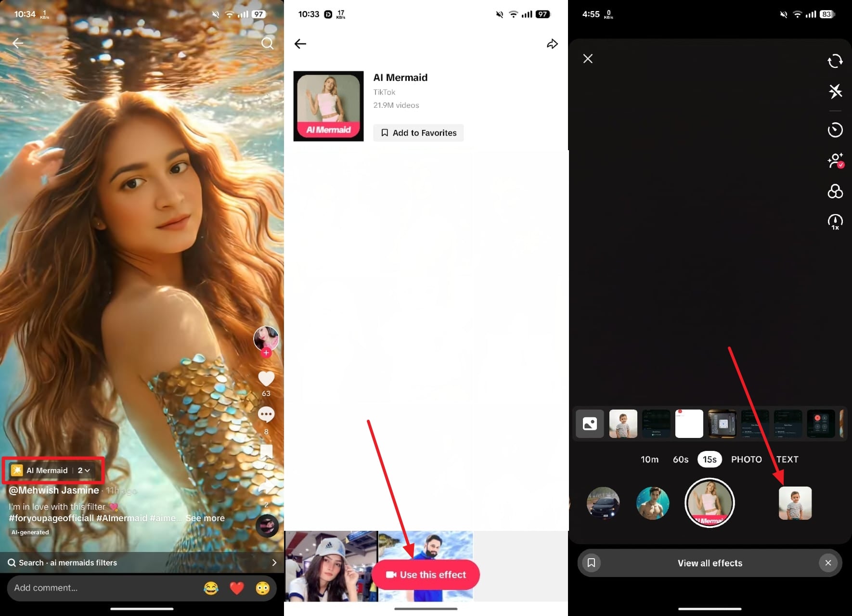852x616 pixels.
Task: Select the car effect circle
Action: coord(603,503)
